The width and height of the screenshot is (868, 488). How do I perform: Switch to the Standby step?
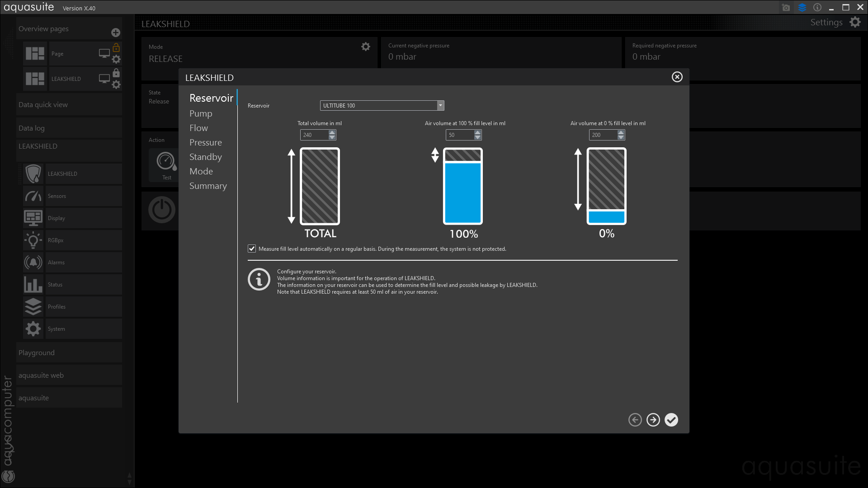click(x=206, y=157)
